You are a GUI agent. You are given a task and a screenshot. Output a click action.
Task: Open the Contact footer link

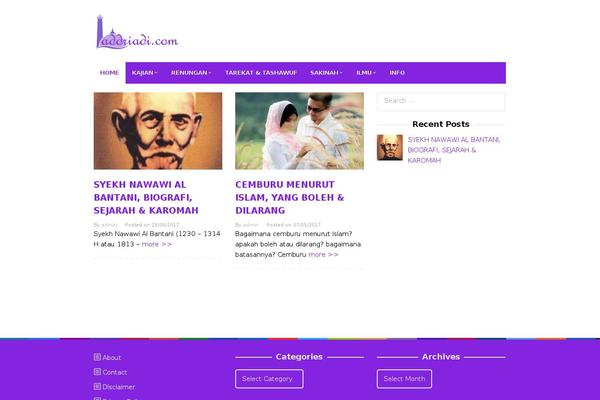pyautogui.click(x=115, y=372)
